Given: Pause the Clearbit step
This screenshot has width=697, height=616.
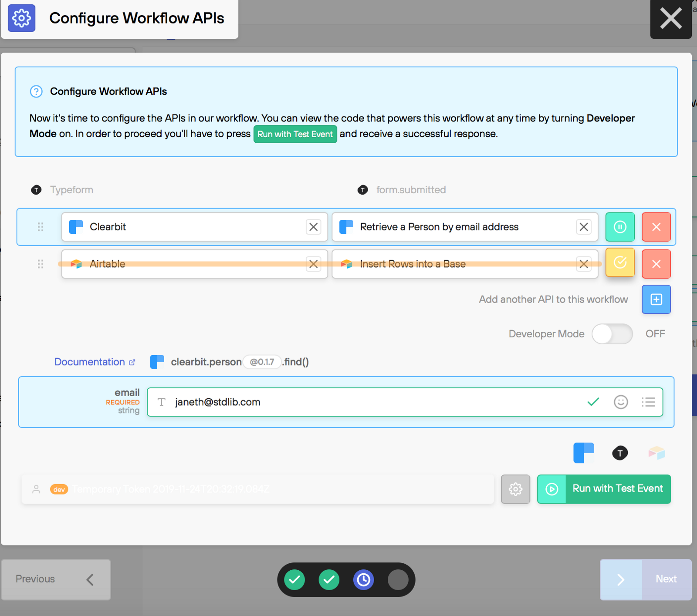Looking at the screenshot, I should tap(620, 227).
